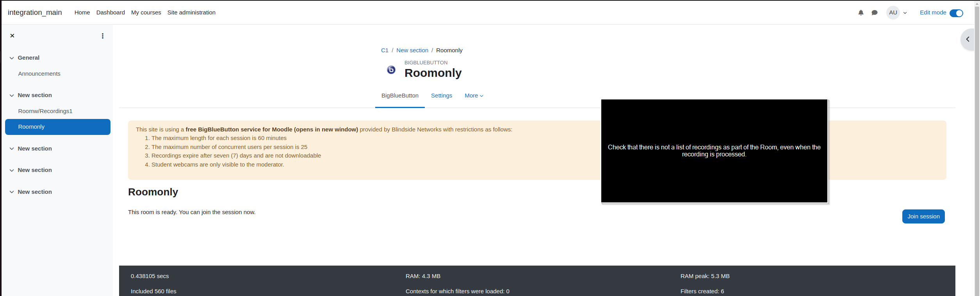Click the 'Included 560 files' text
Screen dimensions: 980x296
153,291
